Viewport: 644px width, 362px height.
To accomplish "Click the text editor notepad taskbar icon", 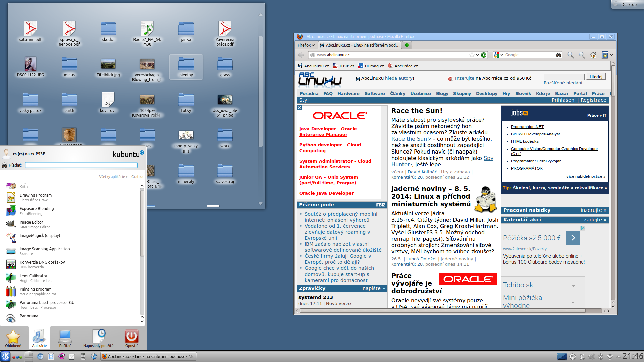I will click(x=72, y=356).
